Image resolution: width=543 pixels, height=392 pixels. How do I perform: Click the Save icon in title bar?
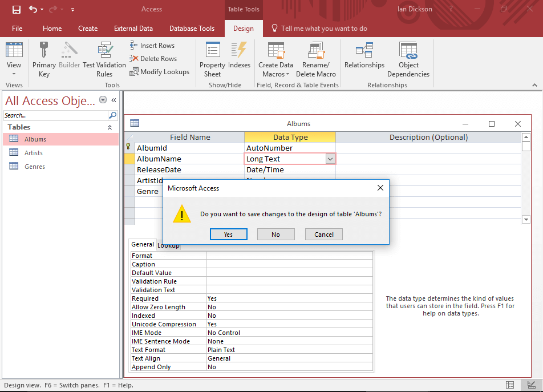pyautogui.click(x=17, y=10)
